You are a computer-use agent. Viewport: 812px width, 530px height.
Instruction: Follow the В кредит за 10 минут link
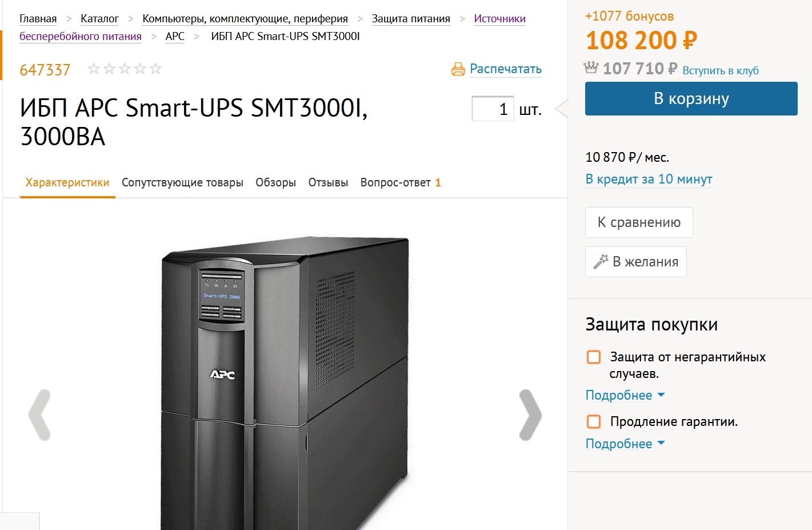click(649, 179)
